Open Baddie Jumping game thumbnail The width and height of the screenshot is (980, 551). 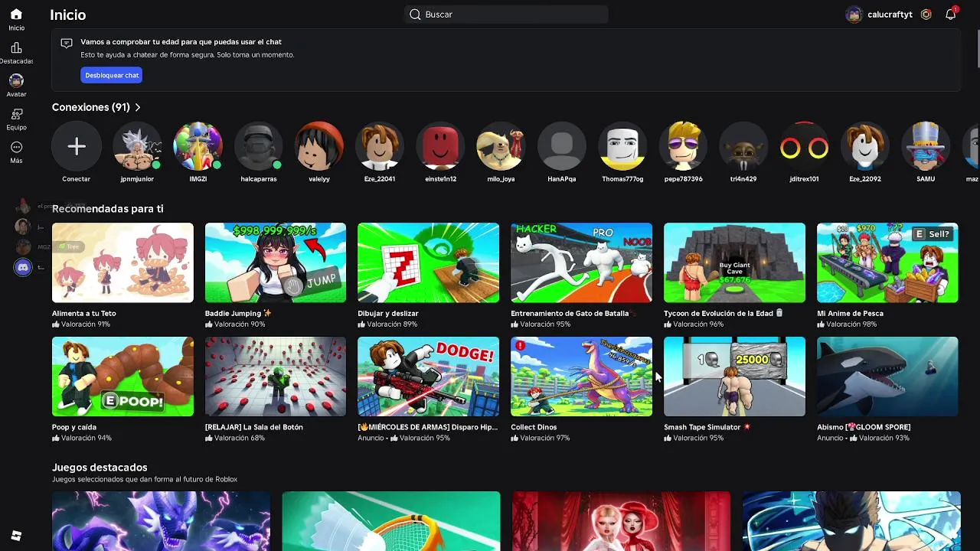(x=276, y=262)
